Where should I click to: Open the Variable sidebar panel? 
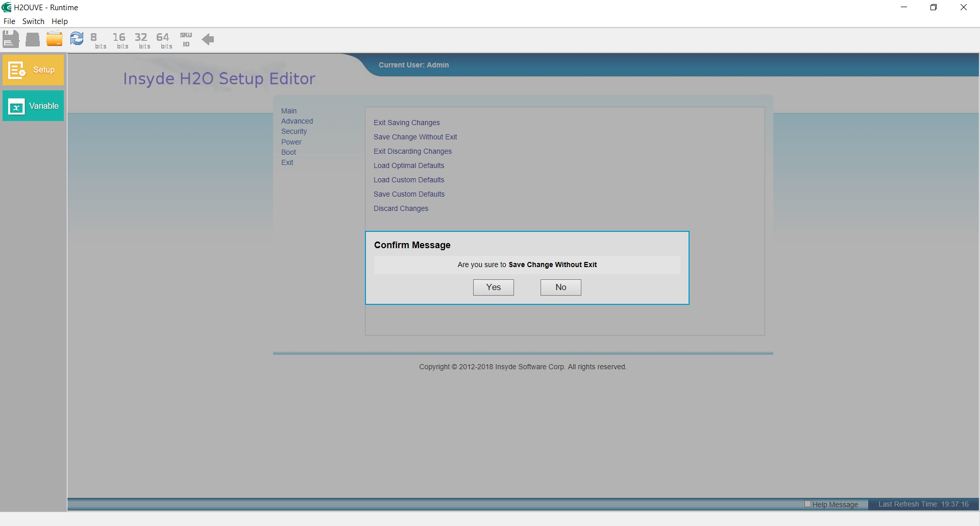point(33,106)
